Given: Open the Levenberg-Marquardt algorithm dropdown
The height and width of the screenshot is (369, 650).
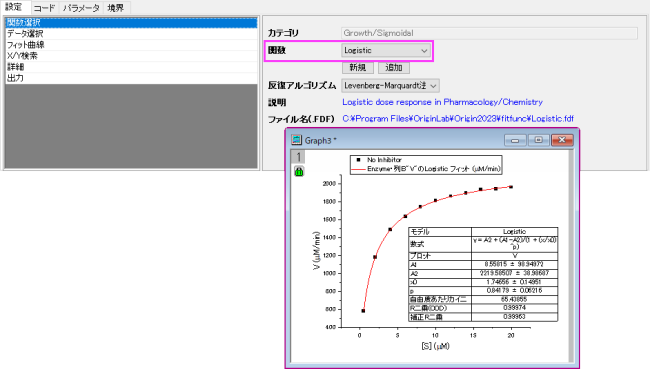Looking at the screenshot, I should [x=390, y=86].
